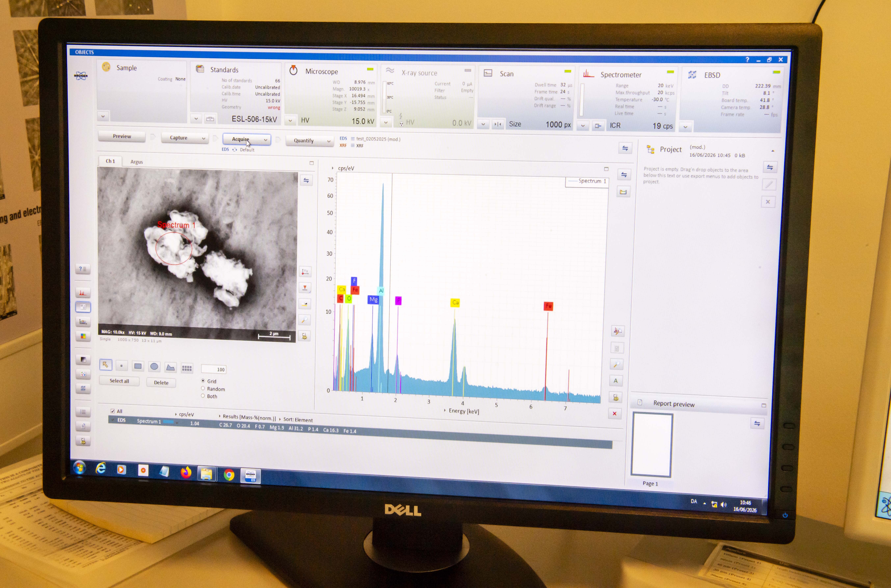Open the cps/eV axis menu above spectrum
The height and width of the screenshot is (588, 891).
pos(343,168)
